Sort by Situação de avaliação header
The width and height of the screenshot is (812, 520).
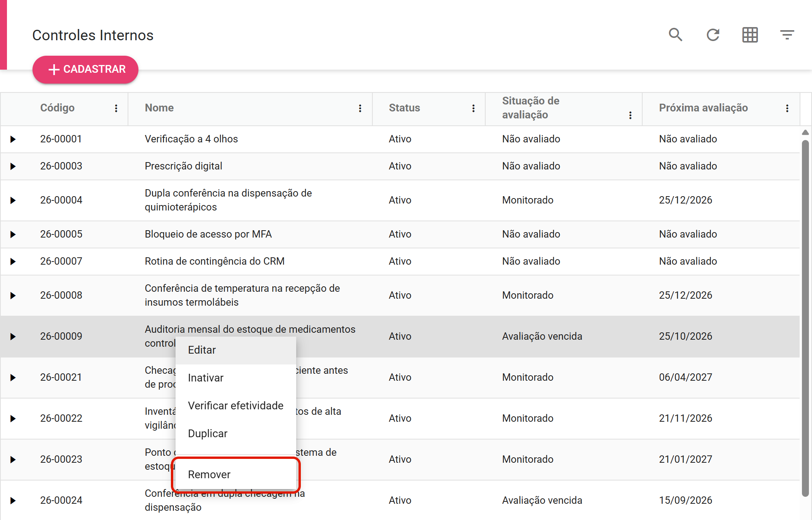coord(531,108)
